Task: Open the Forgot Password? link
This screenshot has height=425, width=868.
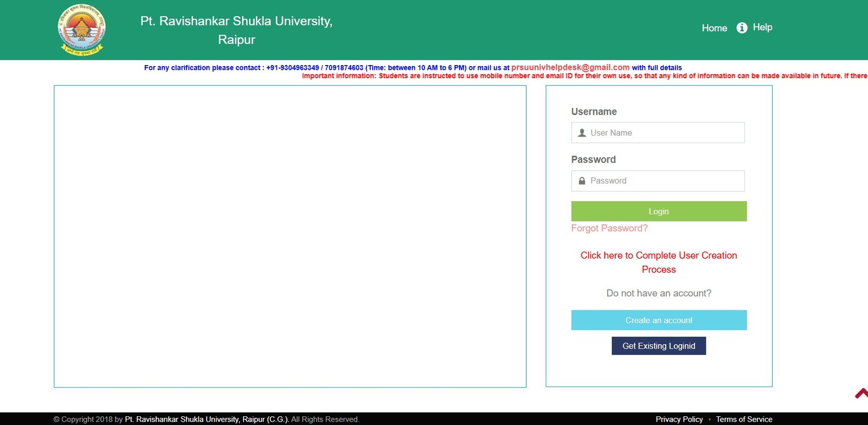Action: point(609,228)
